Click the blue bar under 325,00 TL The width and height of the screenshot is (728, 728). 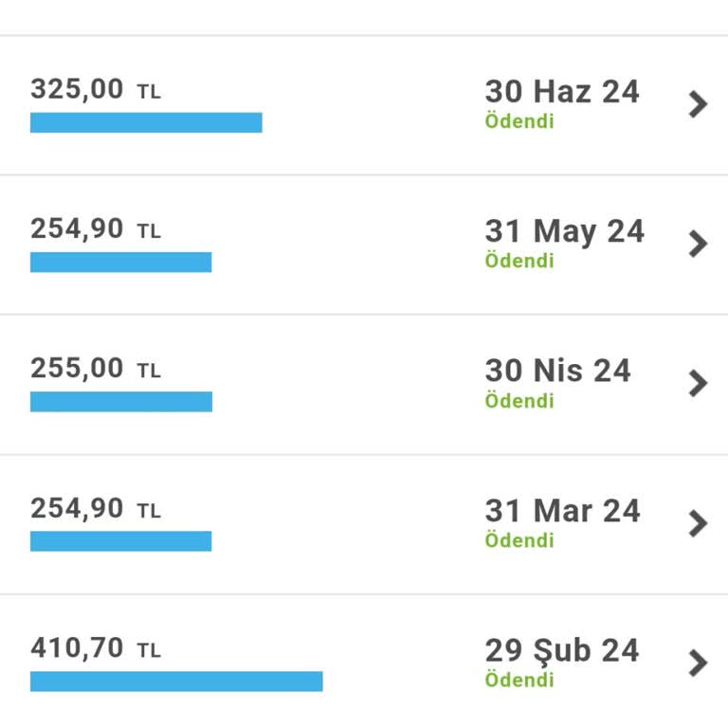[146, 122]
